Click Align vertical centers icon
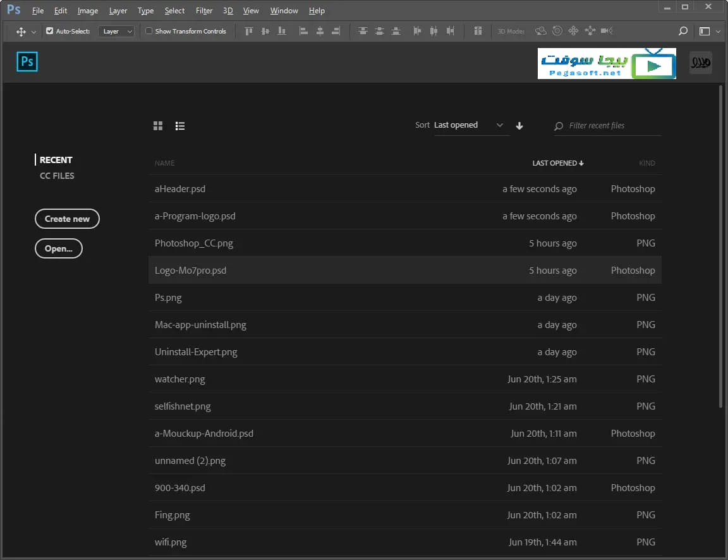Screen dimensions: 728x560 click(x=265, y=31)
